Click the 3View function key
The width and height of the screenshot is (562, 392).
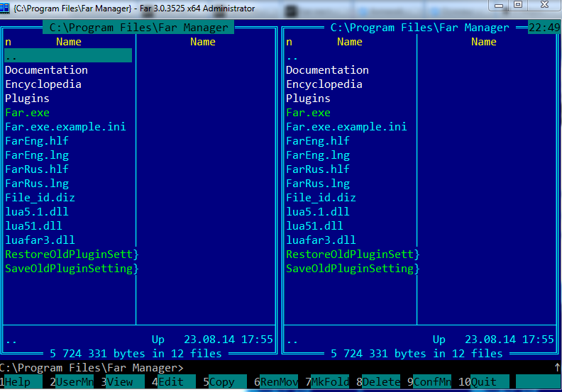123,382
